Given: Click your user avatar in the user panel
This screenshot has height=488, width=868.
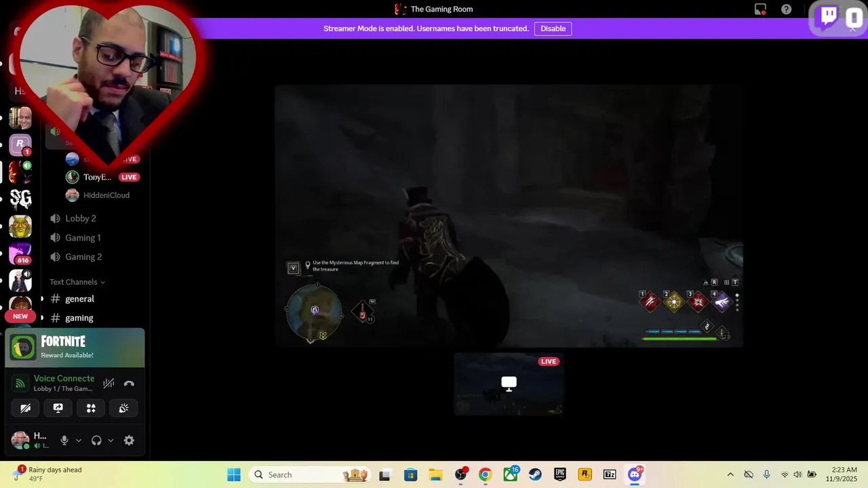Looking at the screenshot, I should pos(20,441).
